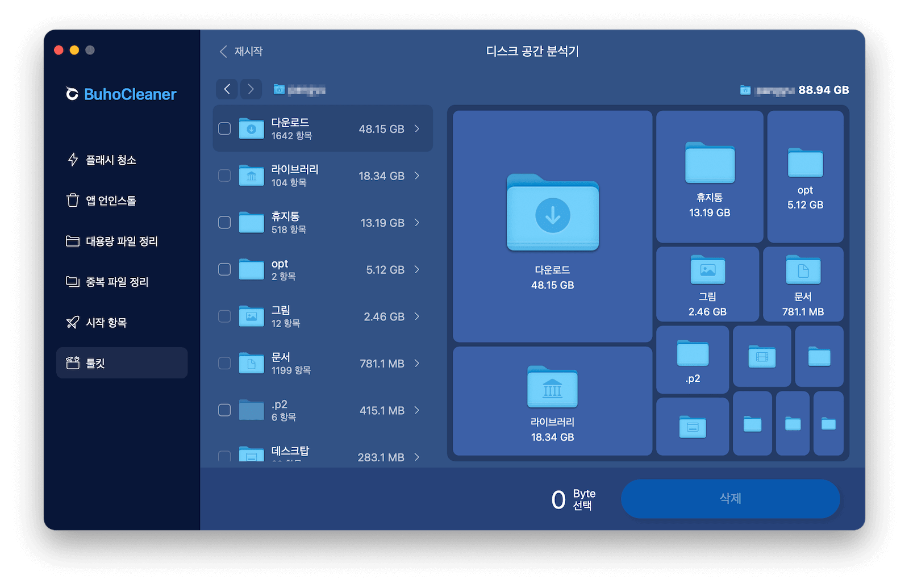
Task: Select the 라이브러리 18.34 GB treemap tile
Action: [x=552, y=401]
